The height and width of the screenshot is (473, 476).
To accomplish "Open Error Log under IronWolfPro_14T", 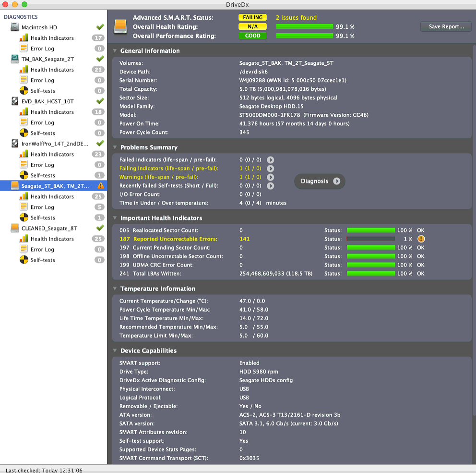I will pos(42,165).
